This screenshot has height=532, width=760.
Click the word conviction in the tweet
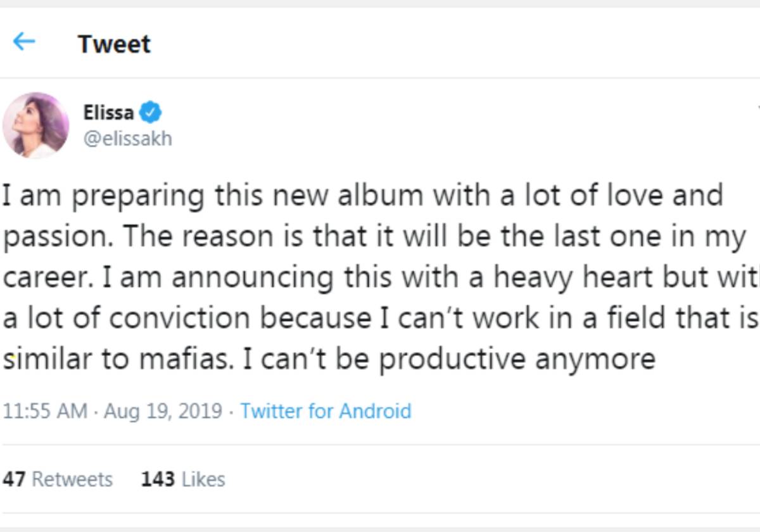coord(182,319)
